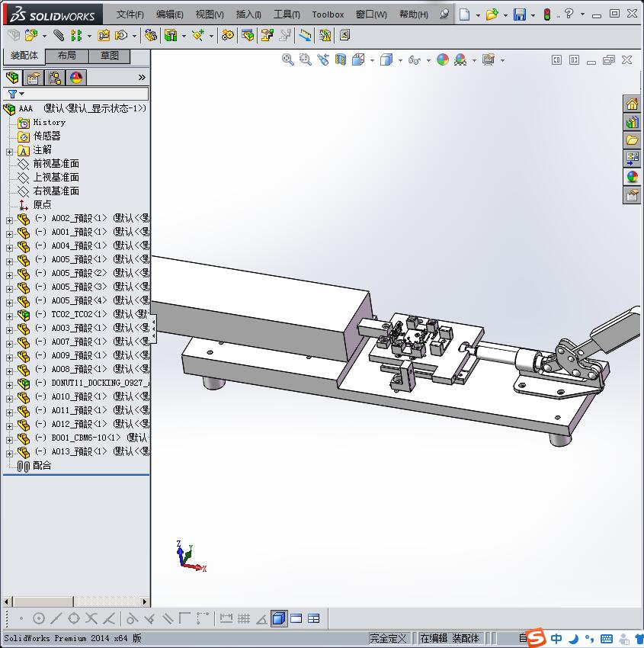
Task: Open File Explorer folder icon in task pane
Action: tap(632, 140)
